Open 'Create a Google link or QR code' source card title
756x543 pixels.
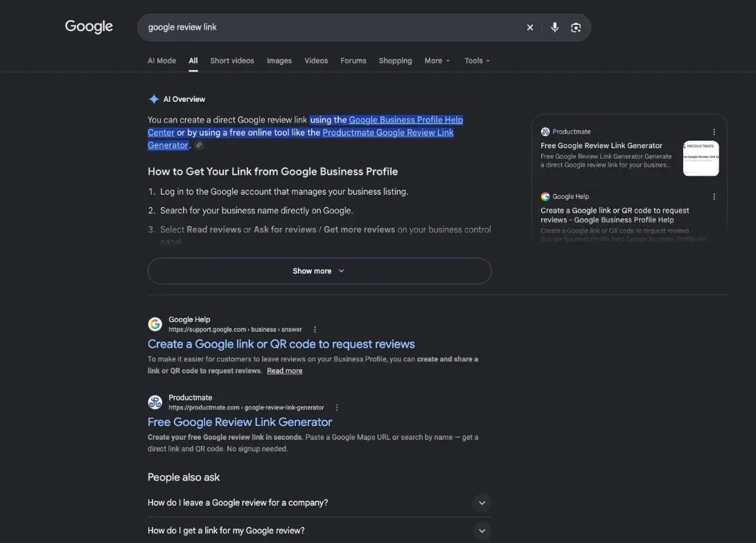click(x=615, y=215)
